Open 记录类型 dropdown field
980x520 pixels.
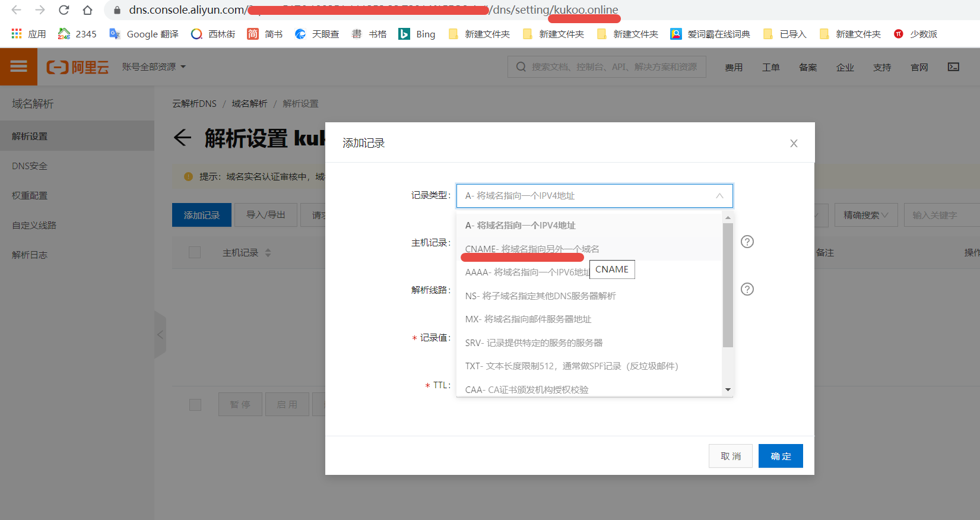pos(594,196)
